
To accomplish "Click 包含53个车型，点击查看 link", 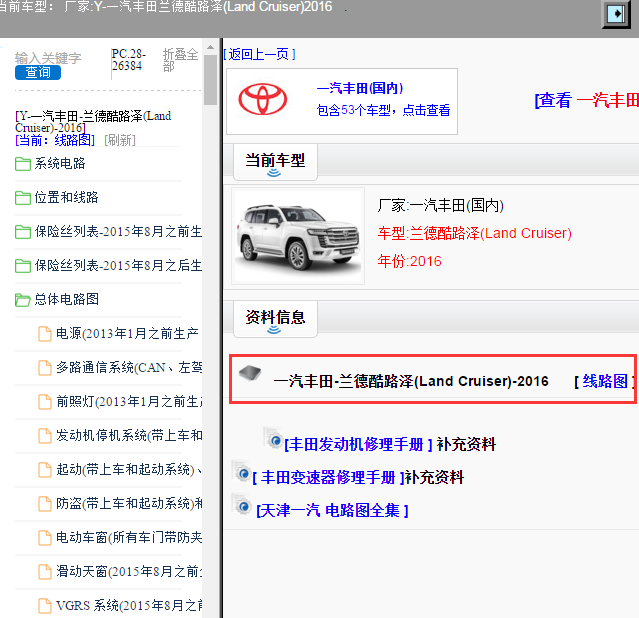I will (x=383, y=110).
